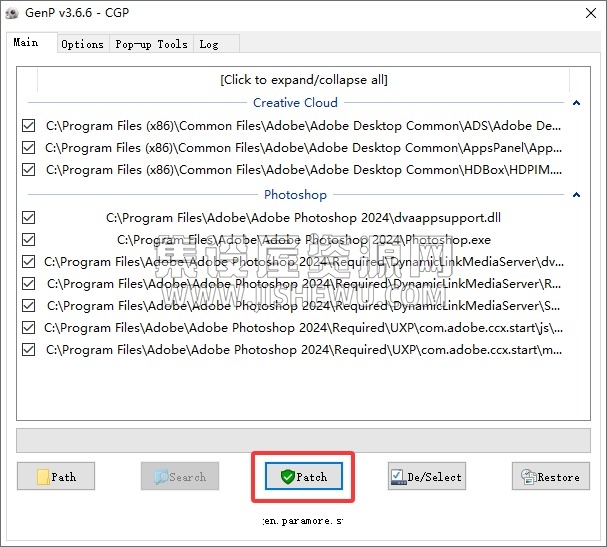Select the ADS\Adobe De... path row text
Image resolution: width=607 pixels, height=547 pixels.
[x=304, y=125]
